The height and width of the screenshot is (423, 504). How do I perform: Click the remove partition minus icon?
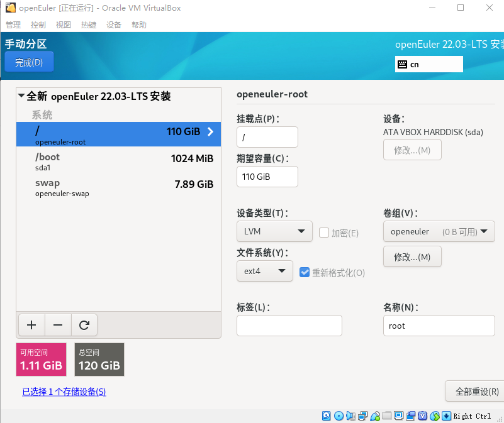(58, 325)
